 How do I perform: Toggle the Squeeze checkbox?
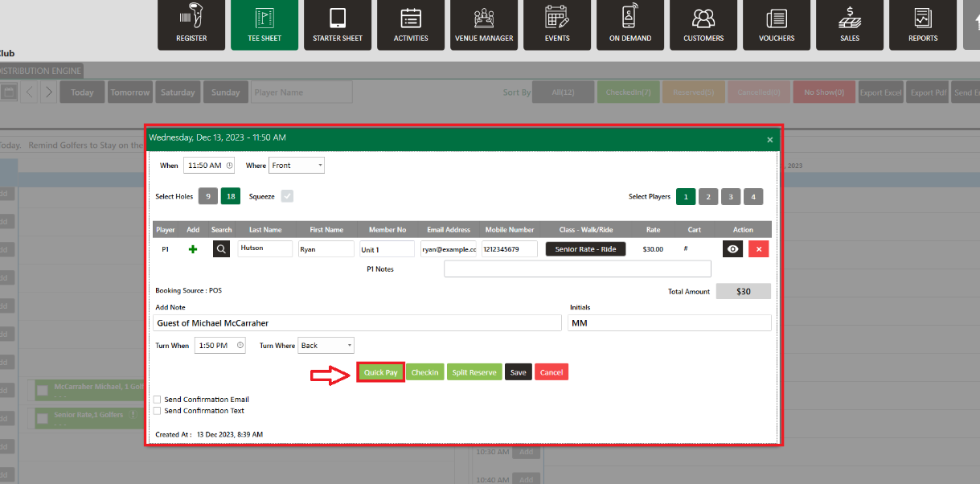pos(287,196)
